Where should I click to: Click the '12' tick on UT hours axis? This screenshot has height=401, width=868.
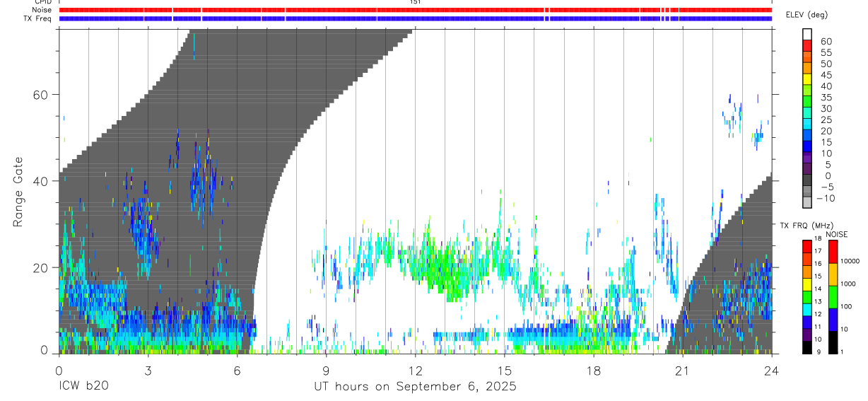click(x=415, y=370)
